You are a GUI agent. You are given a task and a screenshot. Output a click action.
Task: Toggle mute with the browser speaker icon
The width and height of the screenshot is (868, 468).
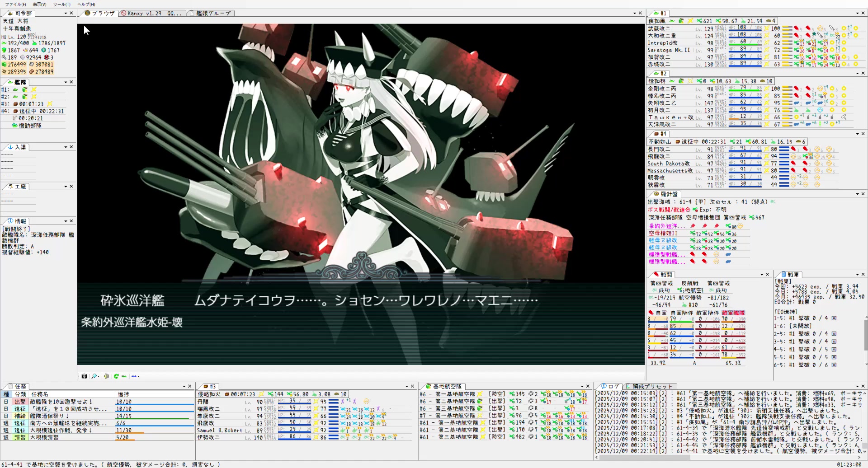coord(106,376)
